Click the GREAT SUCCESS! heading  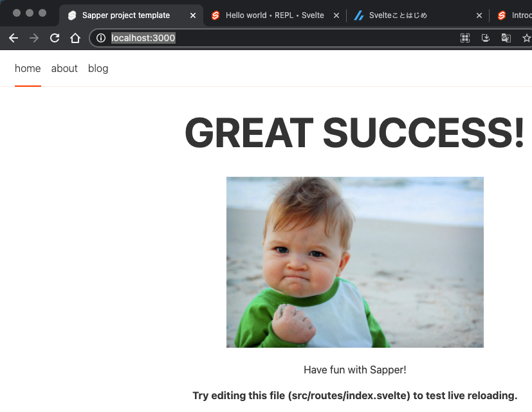point(354,132)
